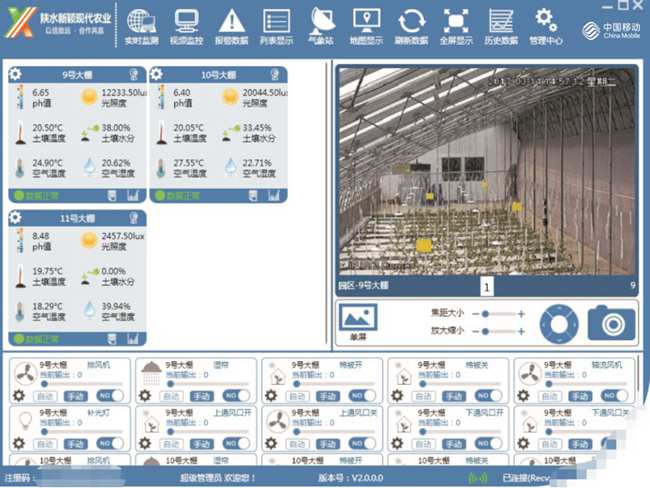
Task: Take a snapshot with the camera icon
Action: [611, 323]
